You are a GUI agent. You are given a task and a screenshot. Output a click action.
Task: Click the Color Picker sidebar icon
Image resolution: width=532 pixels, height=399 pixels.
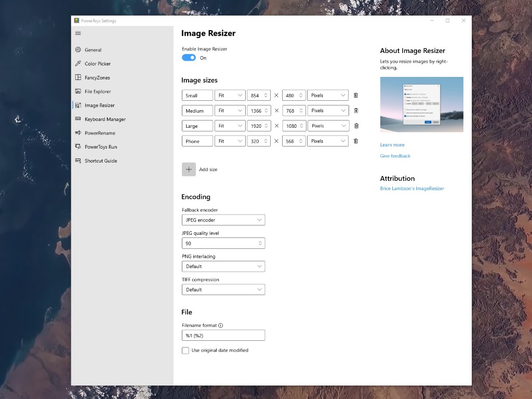78,64
